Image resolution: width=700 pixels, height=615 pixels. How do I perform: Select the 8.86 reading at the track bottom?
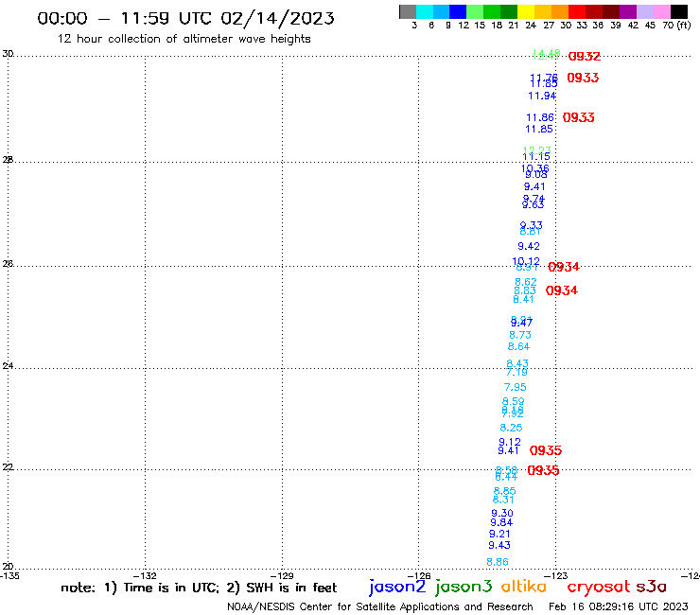click(x=498, y=562)
